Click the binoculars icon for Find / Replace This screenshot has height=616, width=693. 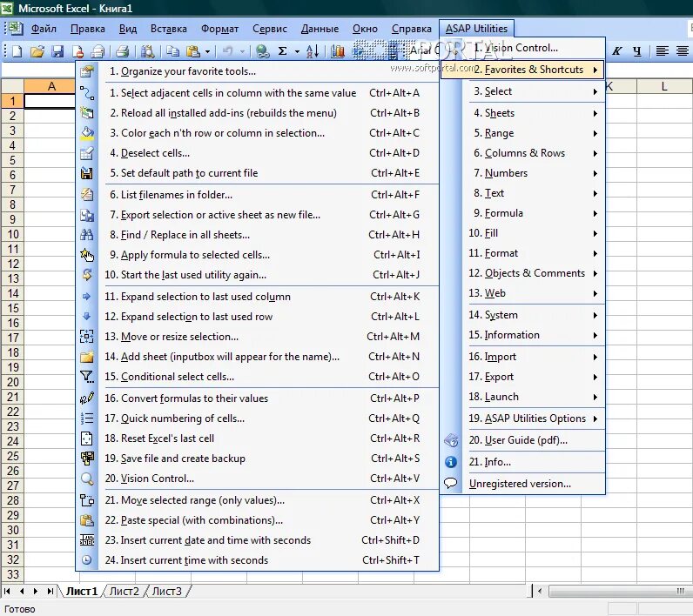click(87, 234)
